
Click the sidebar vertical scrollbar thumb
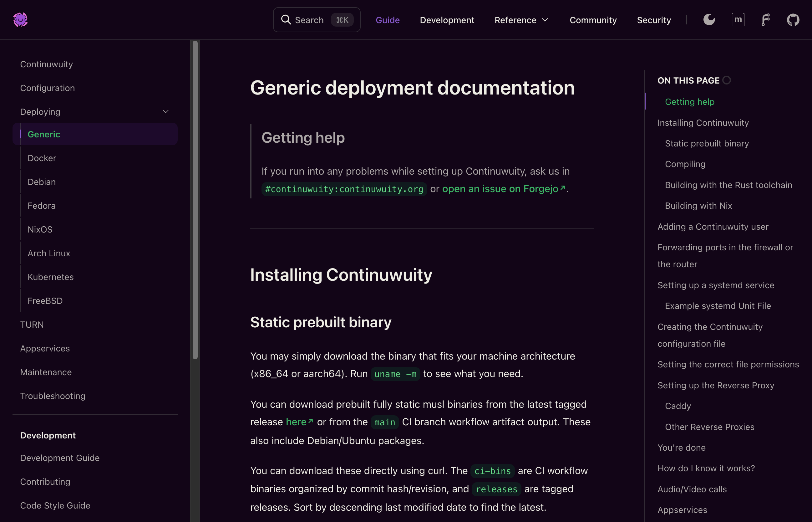click(195, 200)
